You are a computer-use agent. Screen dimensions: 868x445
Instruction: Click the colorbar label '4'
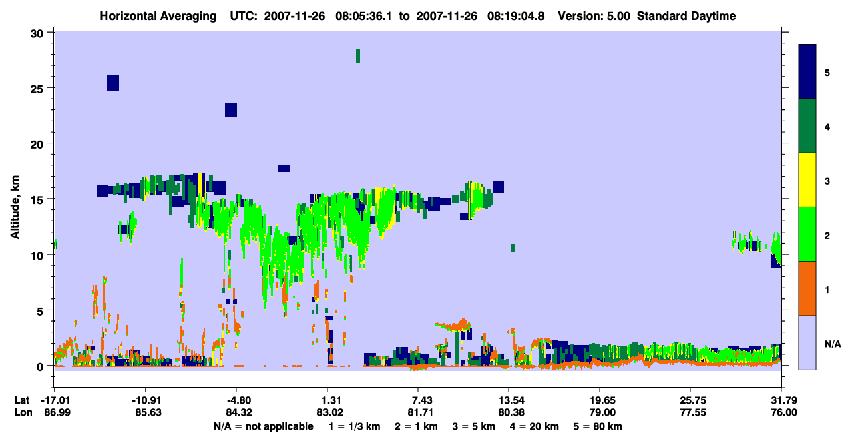827,126
